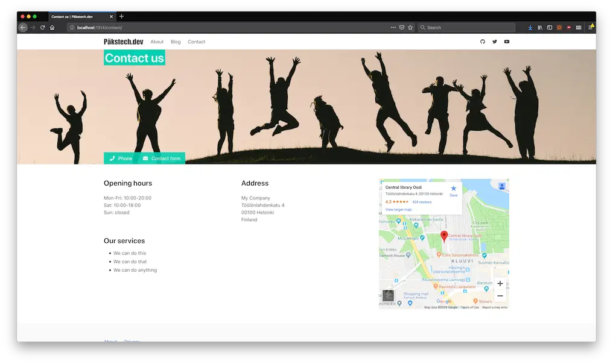This screenshot has width=613, height=364.
Task: Click '00100 Helsinki' address line
Action: 258,213
